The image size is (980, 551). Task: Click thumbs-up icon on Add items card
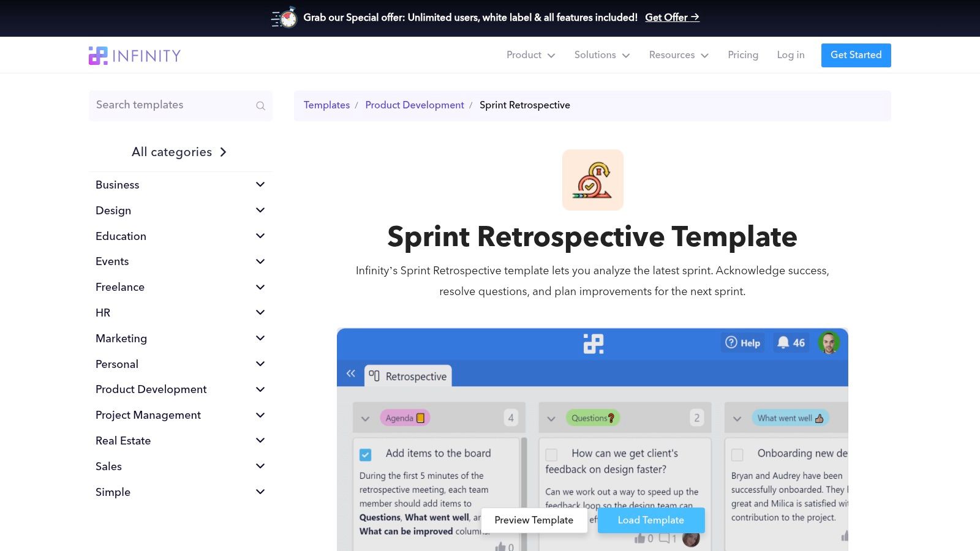coord(500,546)
